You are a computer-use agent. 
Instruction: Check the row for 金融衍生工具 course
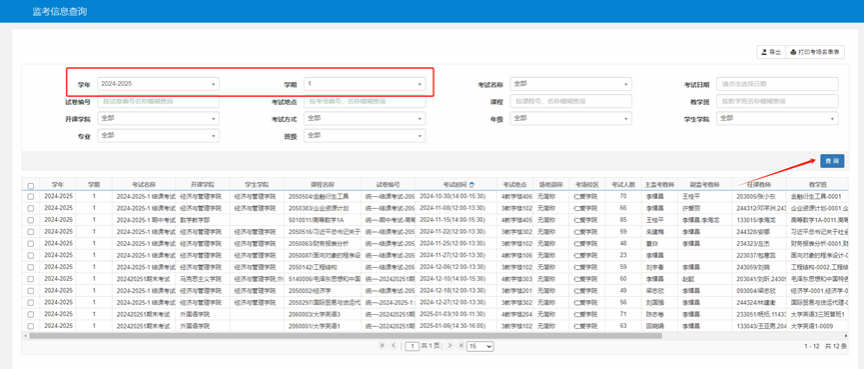click(30, 196)
